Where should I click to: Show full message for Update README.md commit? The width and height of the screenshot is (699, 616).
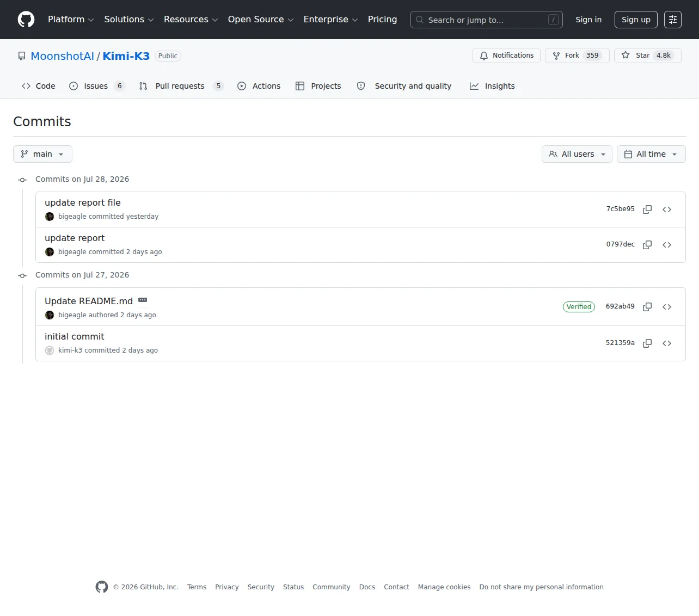(x=143, y=300)
